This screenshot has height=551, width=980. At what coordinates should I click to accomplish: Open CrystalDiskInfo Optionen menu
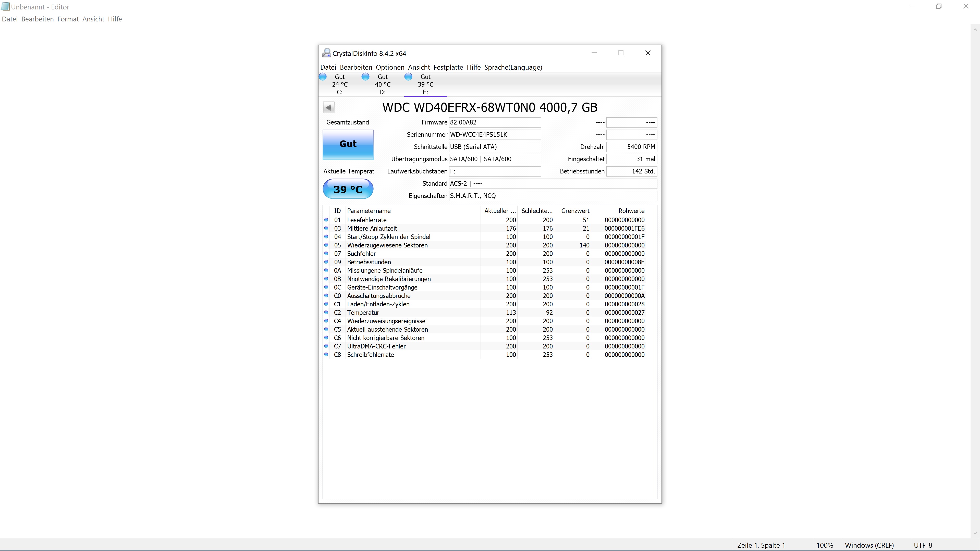(390, 67)
